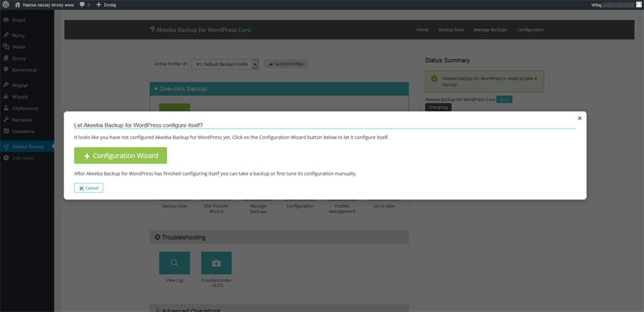The height and width of the screenshot is (312, 644).
Task: Open the comments bubble in admin bar
Action: (x=85, y=5)
